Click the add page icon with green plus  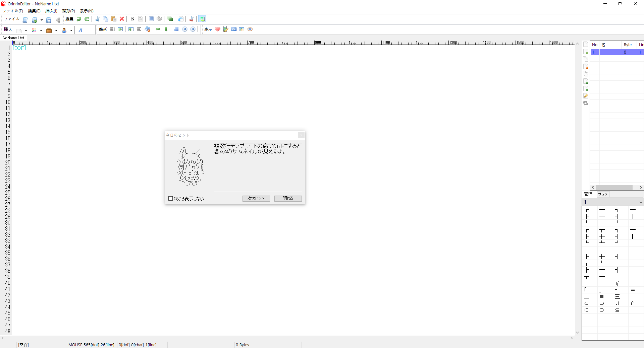click(x=586, y=52)
